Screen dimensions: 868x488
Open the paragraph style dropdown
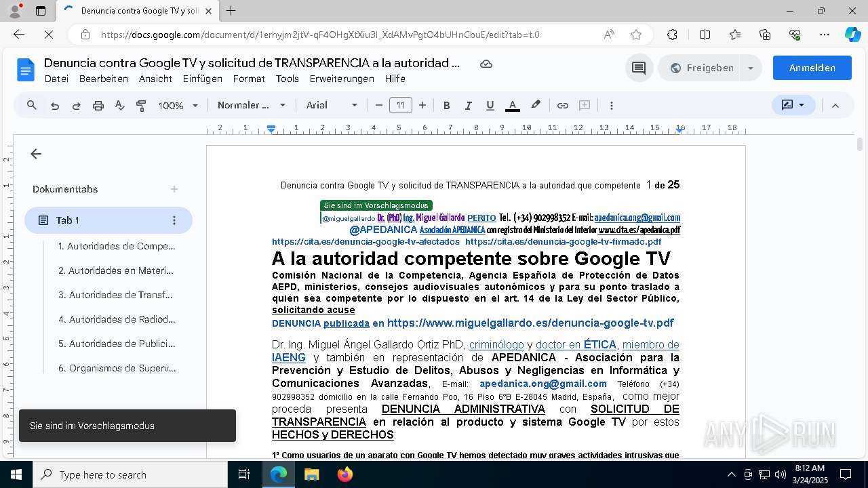coord(252,105)
